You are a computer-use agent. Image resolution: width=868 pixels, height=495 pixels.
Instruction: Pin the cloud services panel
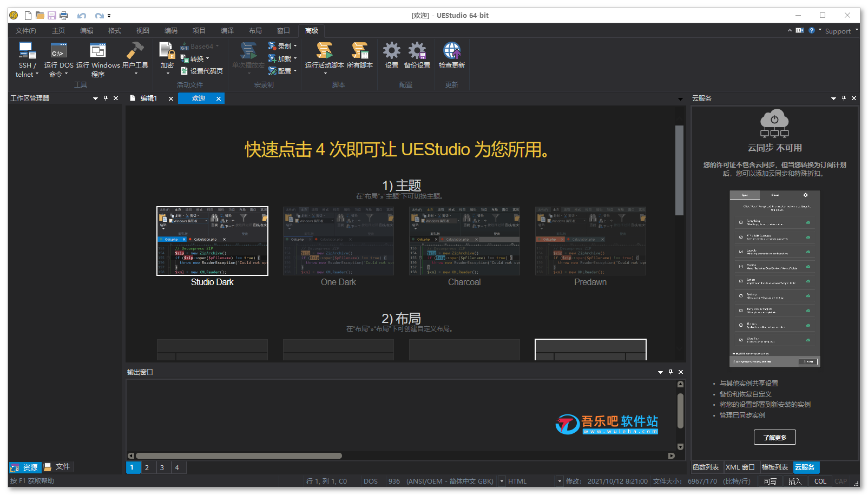coord(844,98)
